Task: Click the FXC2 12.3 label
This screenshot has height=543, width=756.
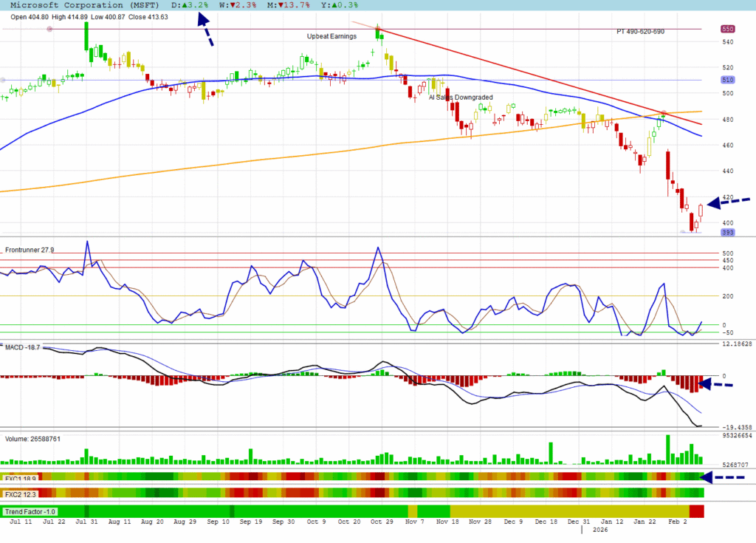Action: [x=20, y=494]
